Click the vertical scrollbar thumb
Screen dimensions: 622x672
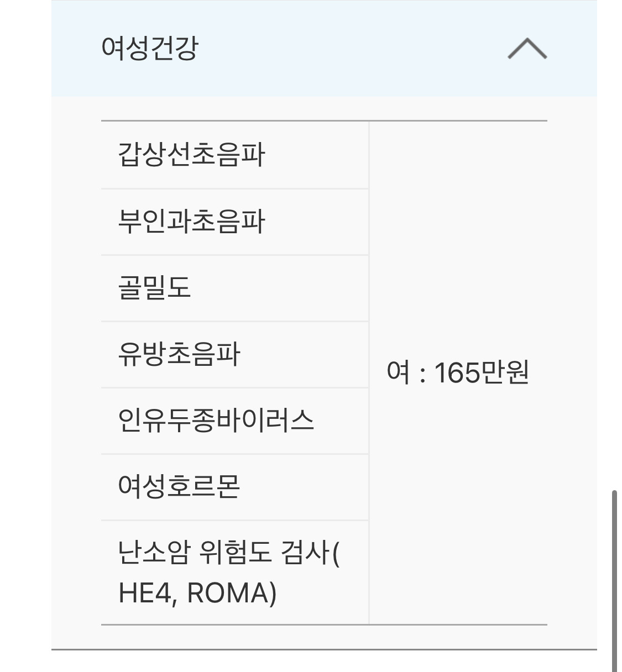pos(614,580)
